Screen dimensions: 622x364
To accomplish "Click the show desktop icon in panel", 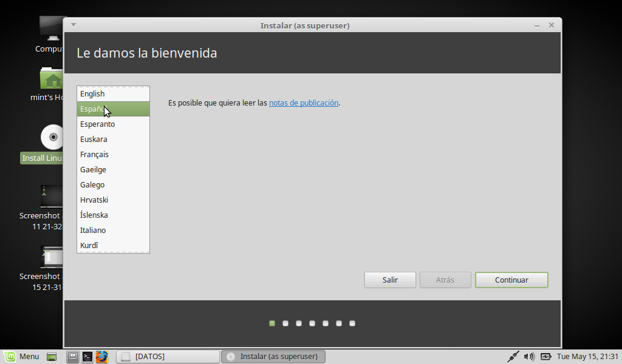I will coord(52,357).
